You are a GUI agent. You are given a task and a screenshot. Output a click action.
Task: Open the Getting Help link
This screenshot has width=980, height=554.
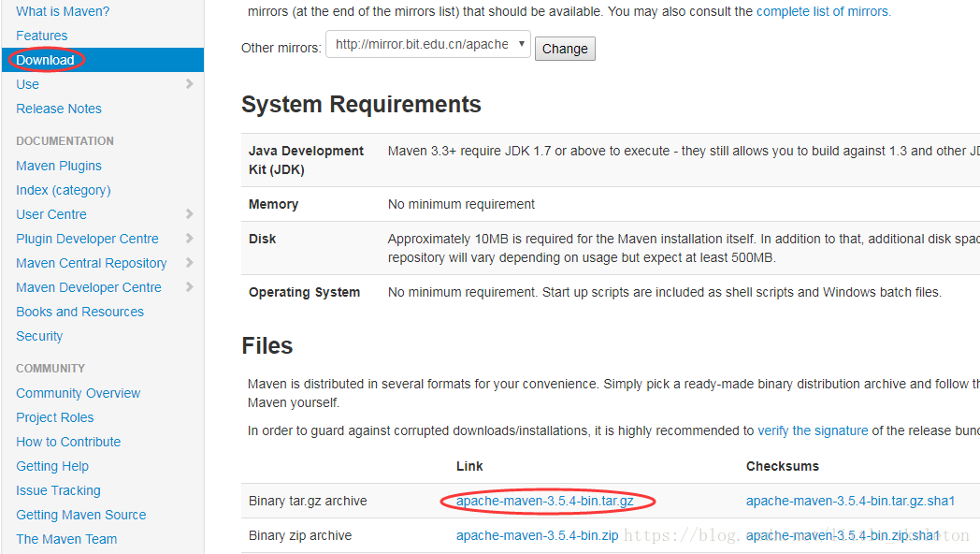click(52, 466)
